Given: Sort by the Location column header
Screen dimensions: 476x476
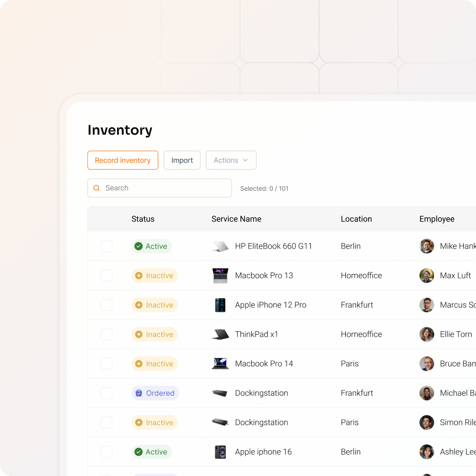Looking at the screenshot, I should 356,219.
